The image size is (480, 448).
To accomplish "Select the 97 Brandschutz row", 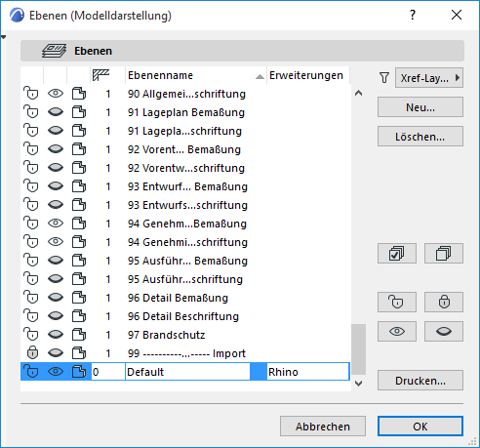I will pos(185,335).
